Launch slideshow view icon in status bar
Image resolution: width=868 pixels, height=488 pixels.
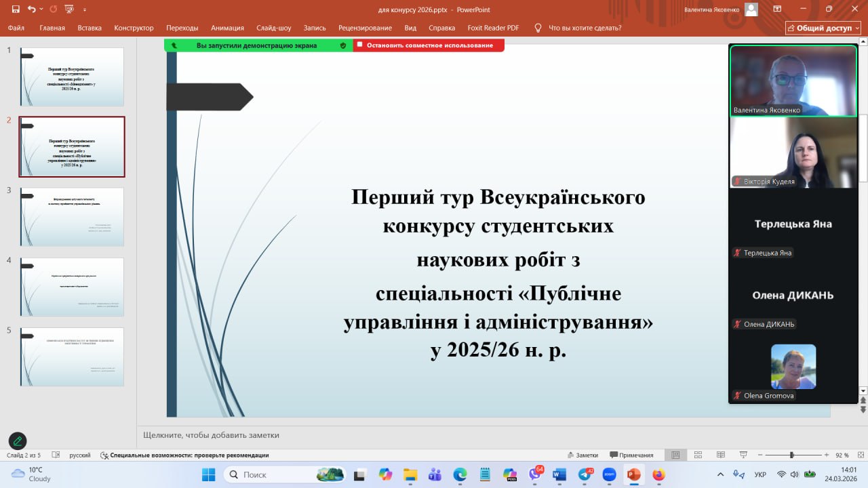(743, 455)
